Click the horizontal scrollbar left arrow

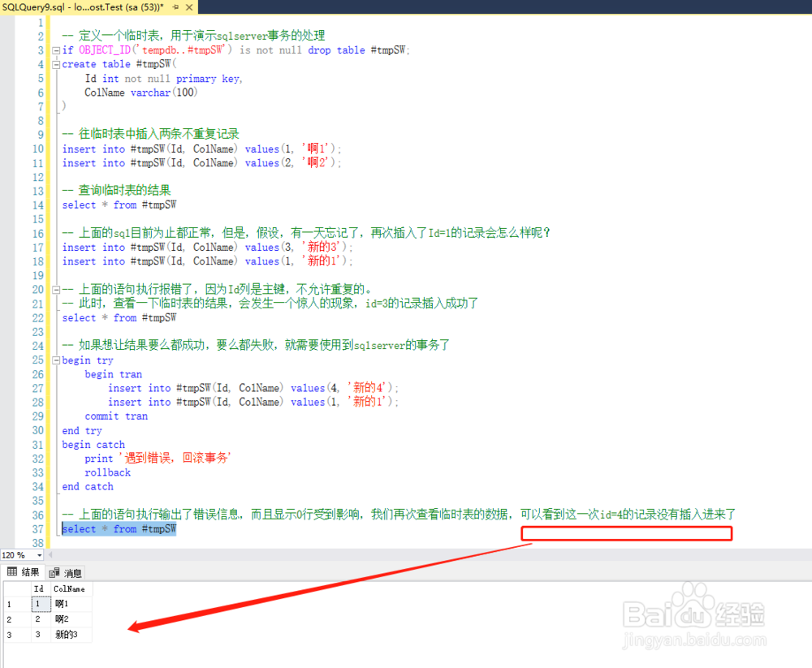click(x=50, y=555)
